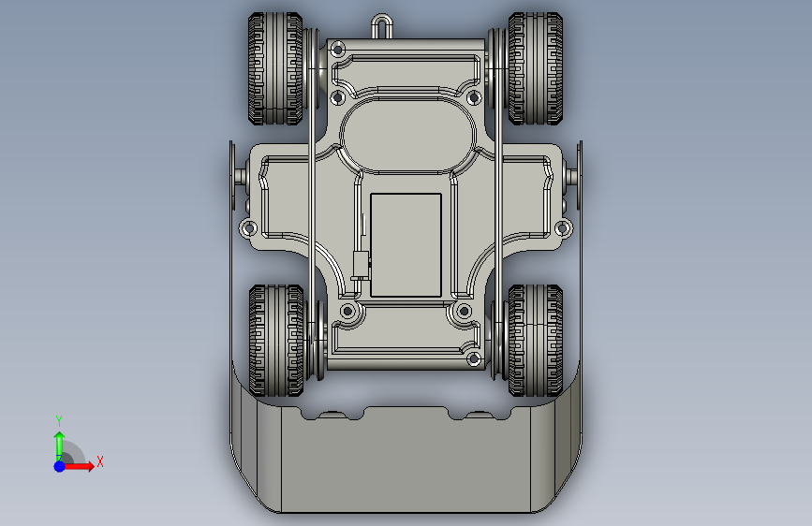Select the screw hole on right chassis wing
The image size is (812, 526).
click(562, 227)
